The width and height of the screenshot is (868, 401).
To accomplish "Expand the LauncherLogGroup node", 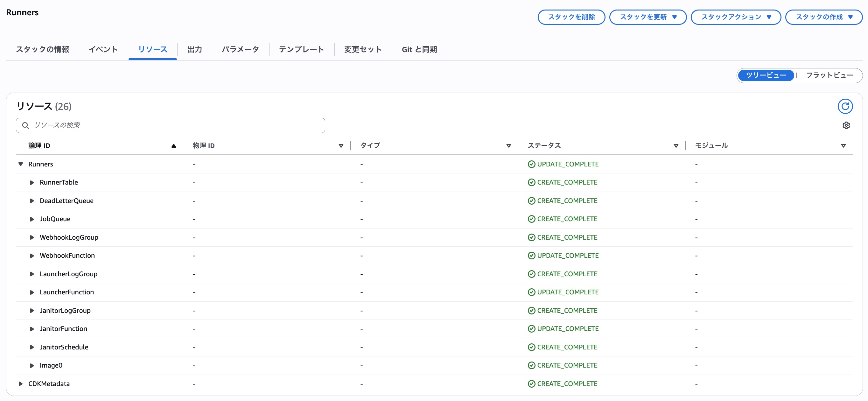I will tap(32, 274).
